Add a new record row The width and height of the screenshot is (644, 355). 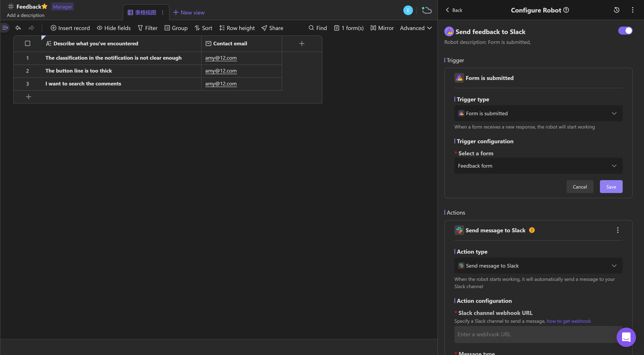tap(29, 97)
